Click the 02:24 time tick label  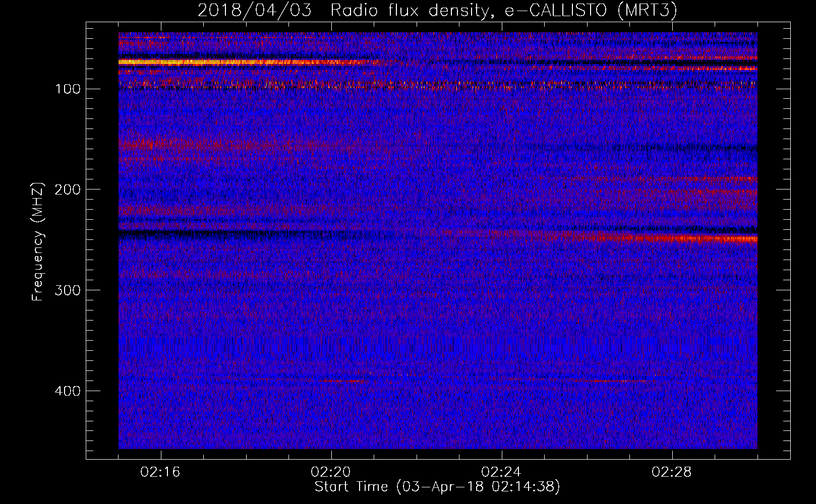point(501,472)
